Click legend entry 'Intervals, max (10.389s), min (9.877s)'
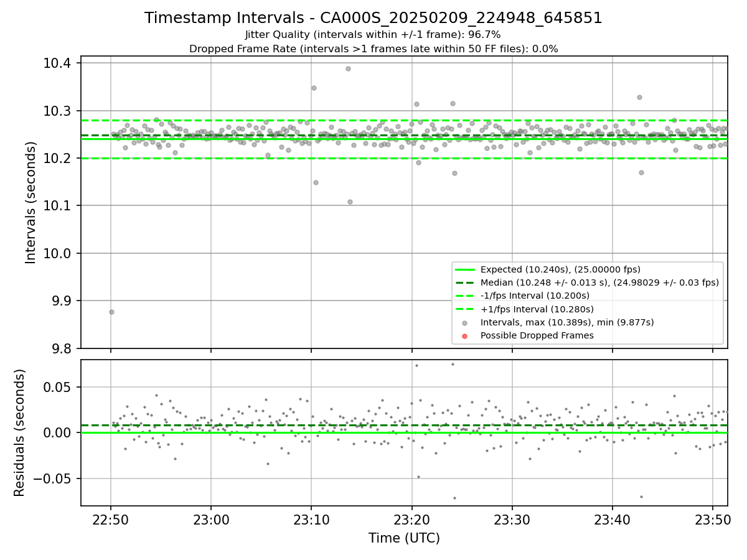Image resolution: width=747 pixels, height=560 pixels. (x=567, y=322)
